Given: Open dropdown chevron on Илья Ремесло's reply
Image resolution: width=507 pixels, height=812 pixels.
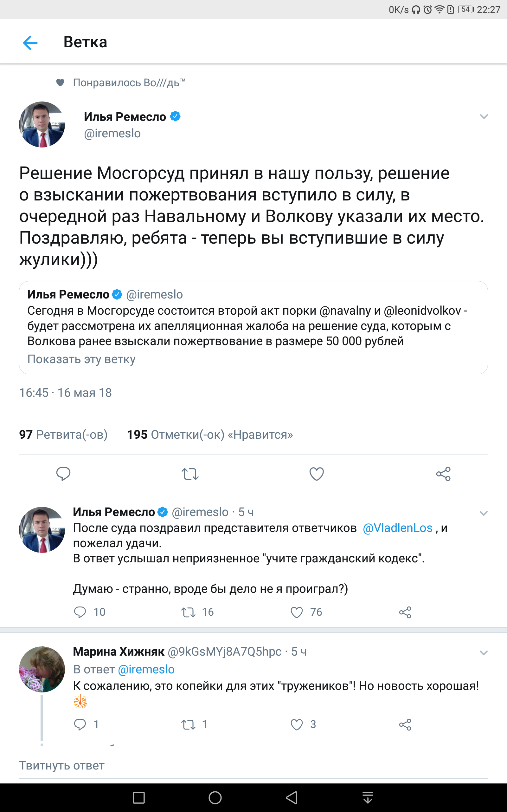Looking at the screenshot, I should 483,513.
